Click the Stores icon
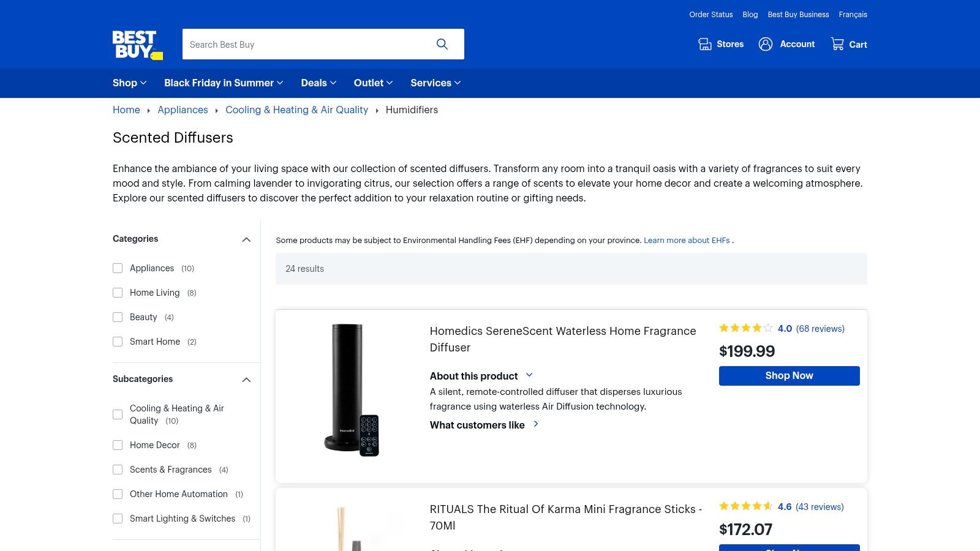Image resolution: width=980 pixels, height=551 pixels. (x=705, y=44)
